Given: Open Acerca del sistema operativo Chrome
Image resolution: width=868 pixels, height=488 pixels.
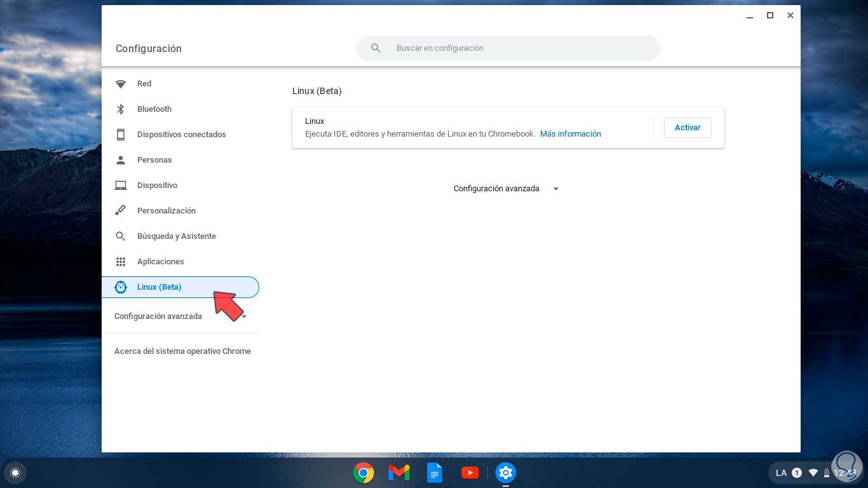Looking at the screenshot, I should 182,351.
